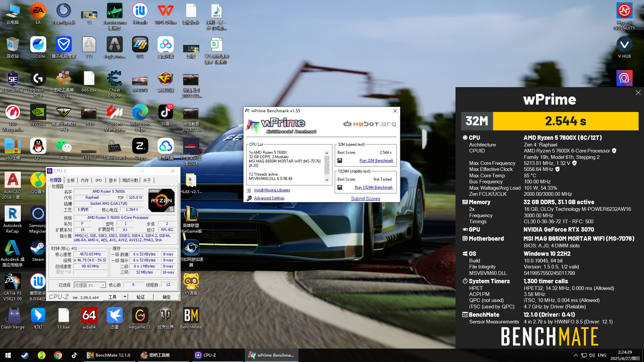This screenshot has height=362, width=644.
Task: Open HyperX NGENUITY desktop icon
Action: click(624, 16)
